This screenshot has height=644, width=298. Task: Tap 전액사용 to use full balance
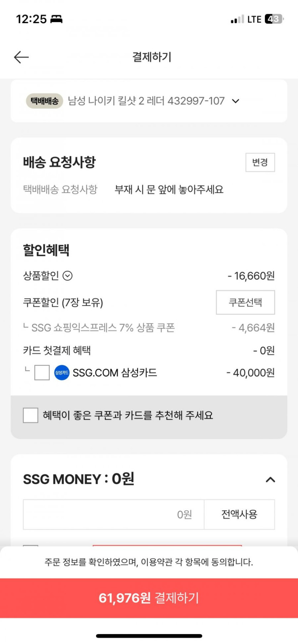[x=239, y=514]
